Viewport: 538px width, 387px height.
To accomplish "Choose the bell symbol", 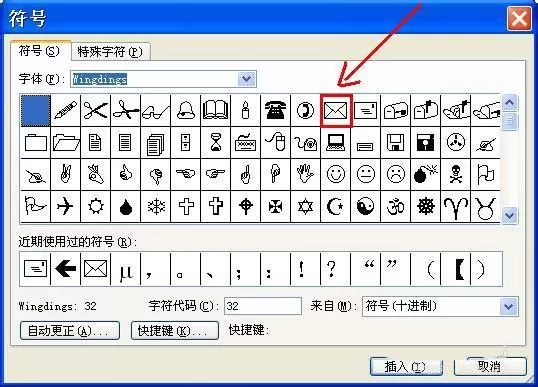I will pyautogui.click(x=186, y=110).
